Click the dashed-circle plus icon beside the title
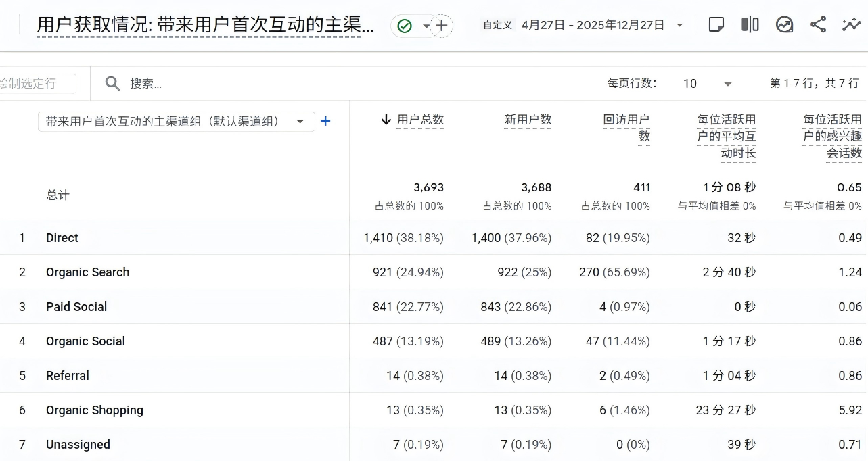Image resolution: width=868 pixels, height=461 pixels. point(442,26)
